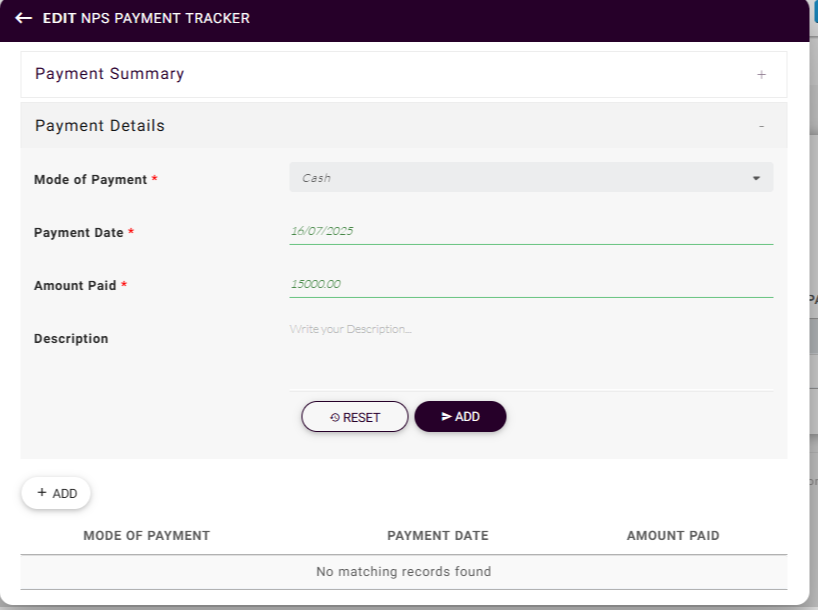Click the Description text area
Screen dimensions: 818x610
click(531, 353)
